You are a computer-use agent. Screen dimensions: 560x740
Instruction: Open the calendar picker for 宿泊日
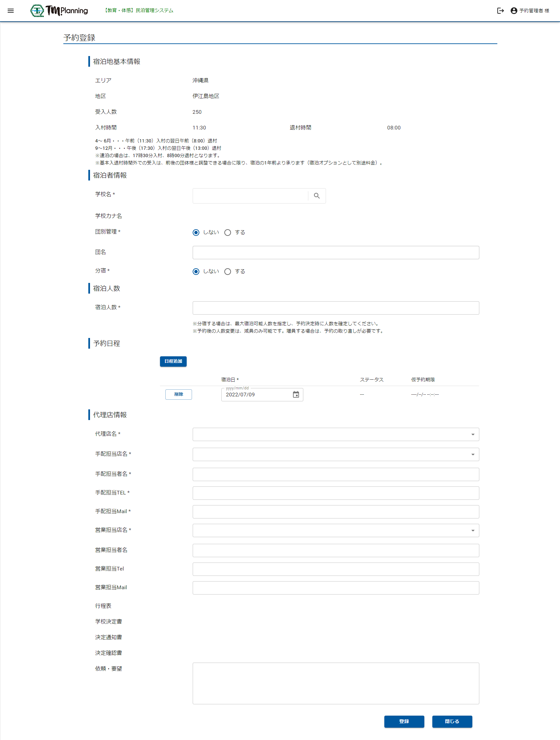296,394
